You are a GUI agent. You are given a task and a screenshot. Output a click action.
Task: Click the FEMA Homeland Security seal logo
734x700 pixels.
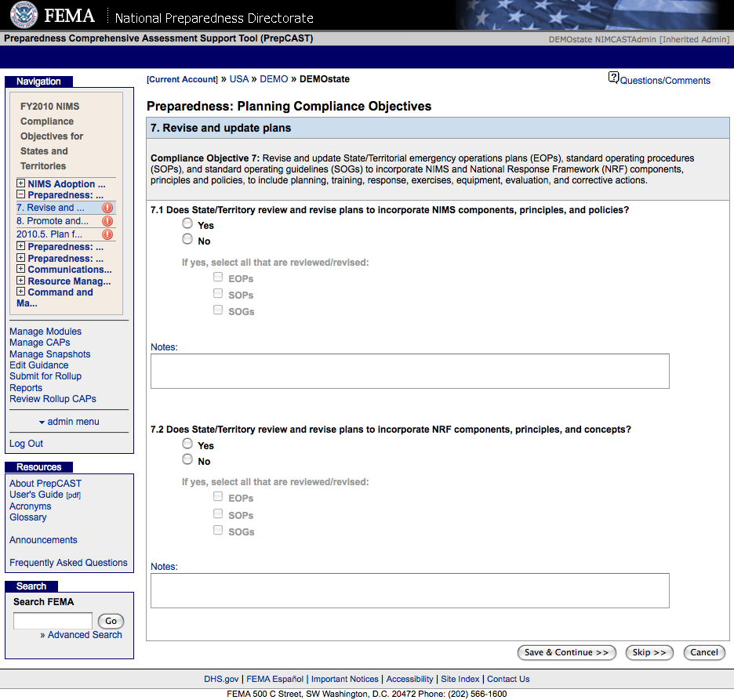coord(24,16)
